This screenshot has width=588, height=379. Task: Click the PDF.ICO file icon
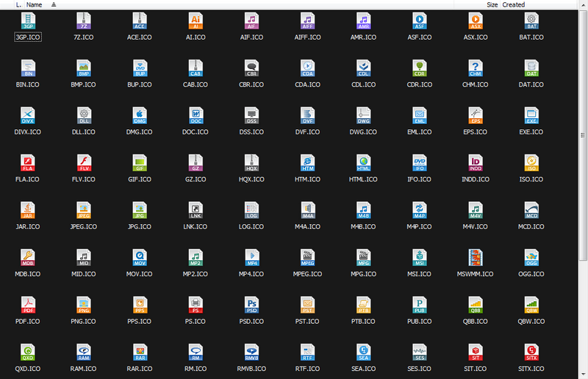click(x=28, y=305)
